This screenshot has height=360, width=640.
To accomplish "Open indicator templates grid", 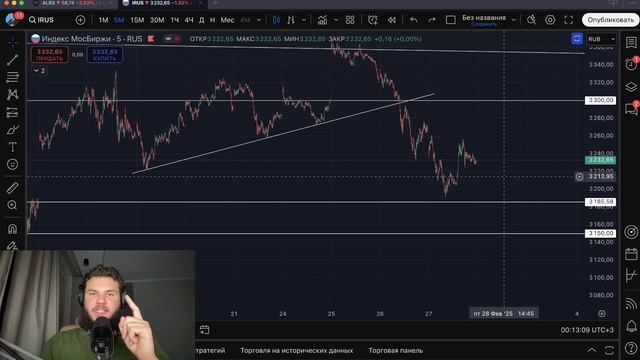I will 350,20.
